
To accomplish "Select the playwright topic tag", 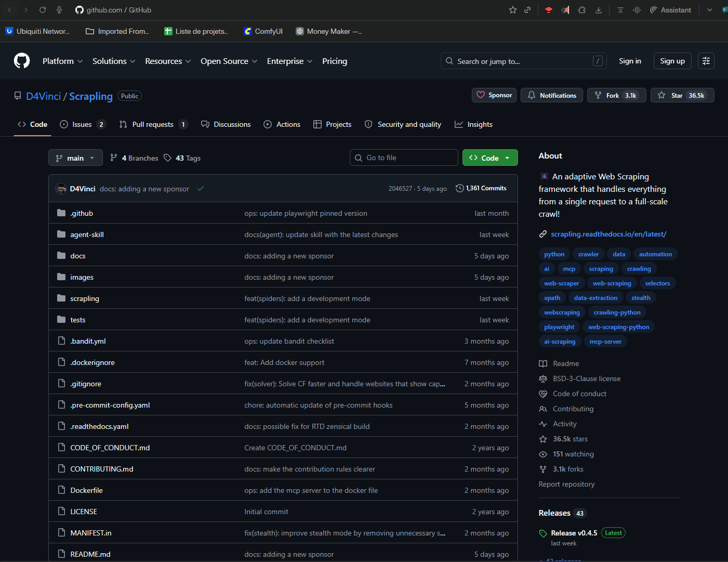I will 559,327.
